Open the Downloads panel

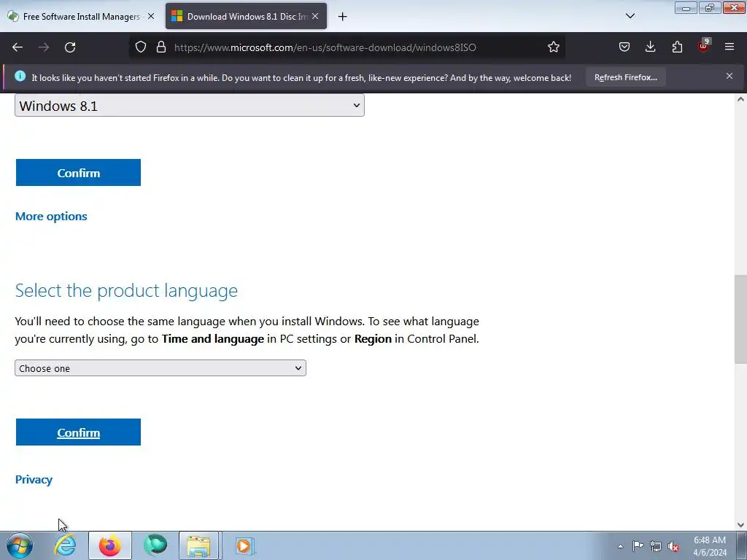[x=650, y=47]
